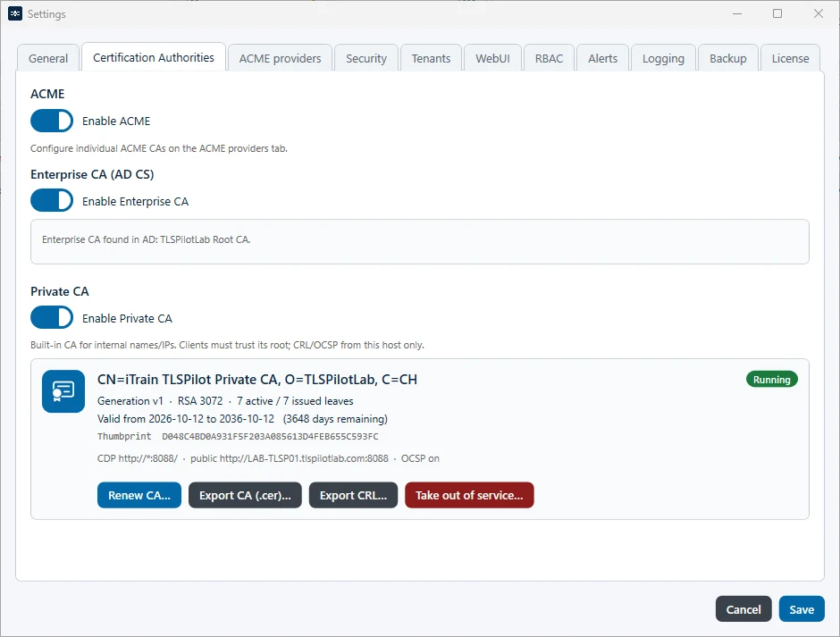Image resolution: width=840 pixels, height=637 pixels.
Task: Show the Logging tab
Action: tap(663, 58)
